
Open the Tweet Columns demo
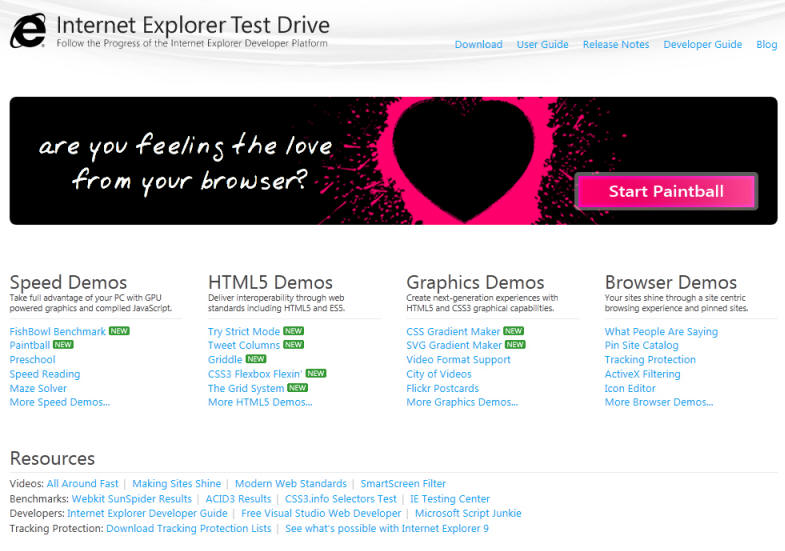(x=244, y=345)
